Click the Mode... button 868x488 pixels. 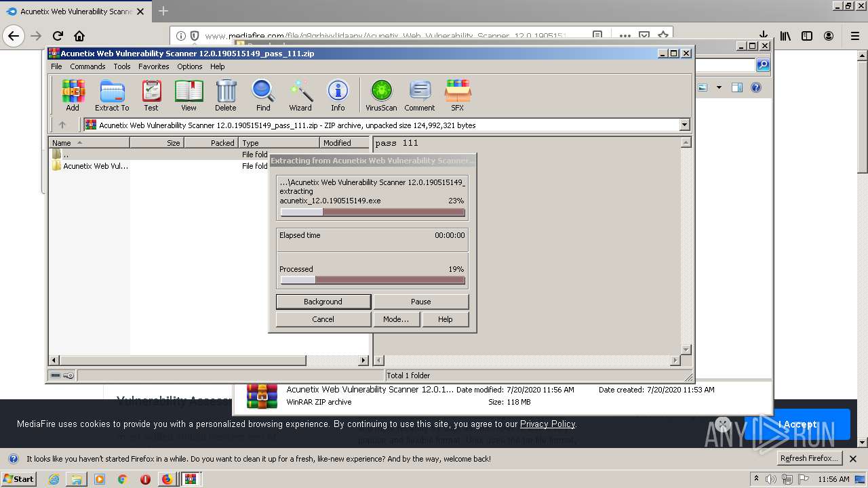(x=396, y=319)
